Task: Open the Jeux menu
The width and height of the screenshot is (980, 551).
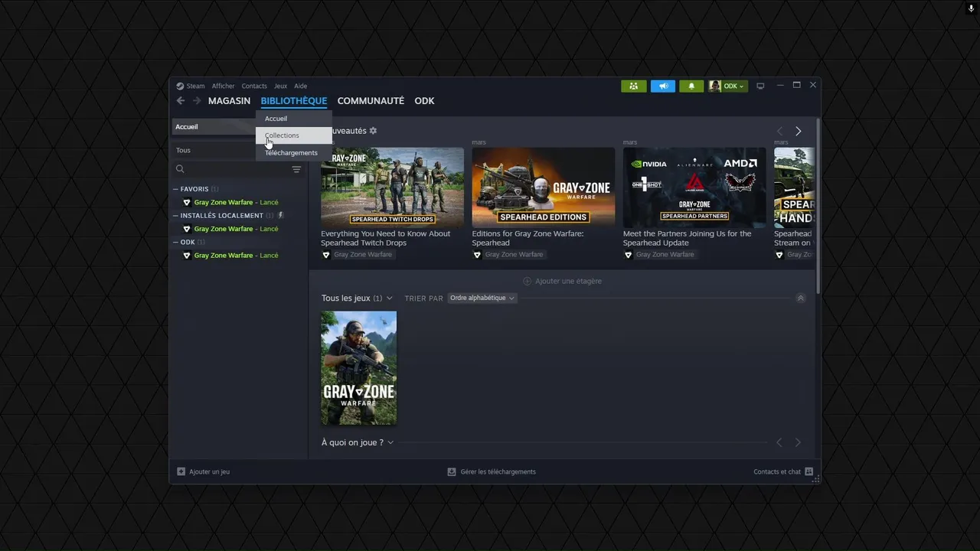Action: [280, 86]
